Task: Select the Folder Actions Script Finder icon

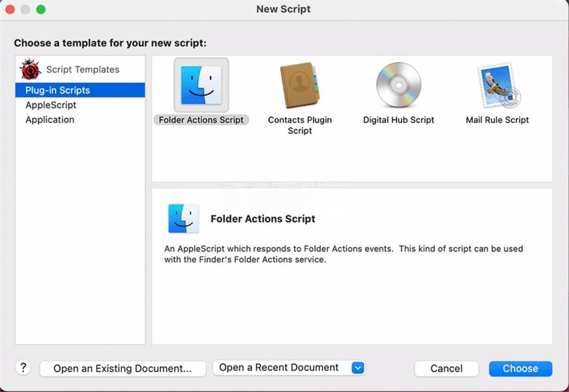Action: (x=201, y=85)
